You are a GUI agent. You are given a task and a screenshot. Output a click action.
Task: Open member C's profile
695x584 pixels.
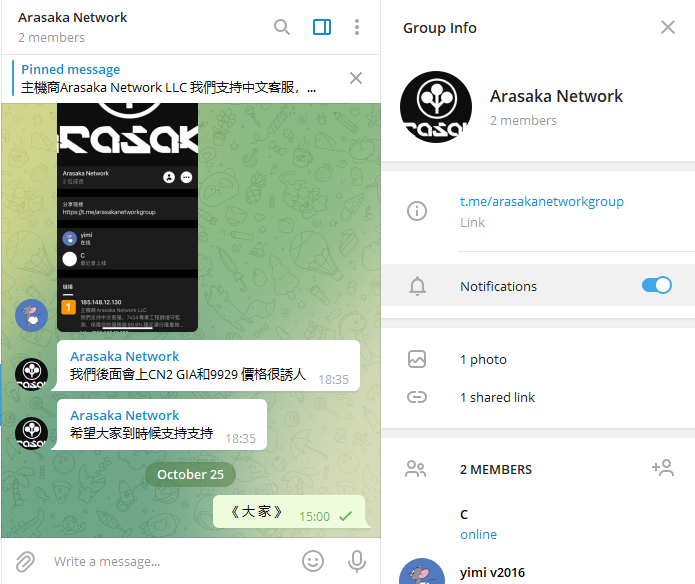point(538,524)
